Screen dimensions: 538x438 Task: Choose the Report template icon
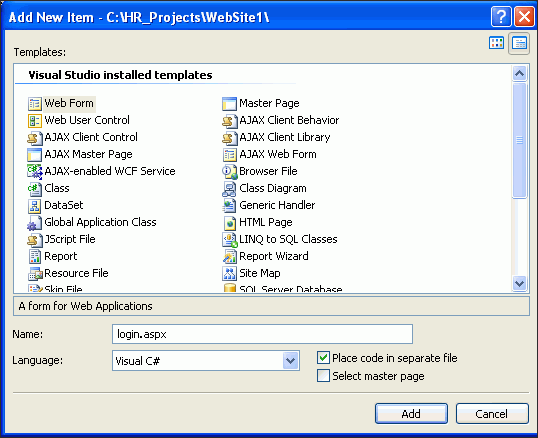[x=35, y=257]
